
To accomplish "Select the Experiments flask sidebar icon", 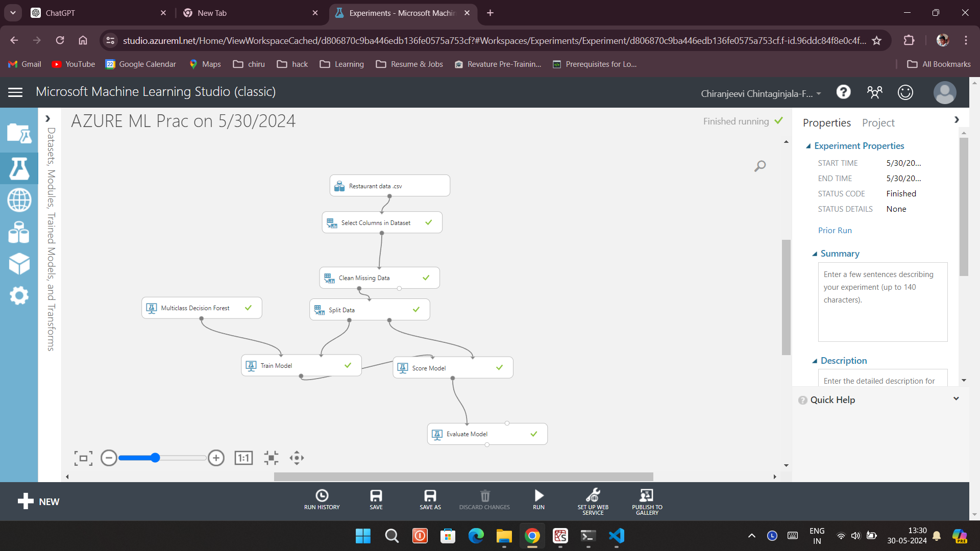I will point(19,168).
